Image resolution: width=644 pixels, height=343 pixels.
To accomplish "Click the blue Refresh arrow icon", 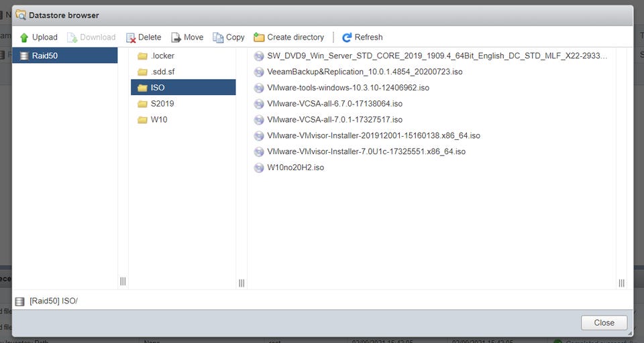I will click(x=347, y=38).
